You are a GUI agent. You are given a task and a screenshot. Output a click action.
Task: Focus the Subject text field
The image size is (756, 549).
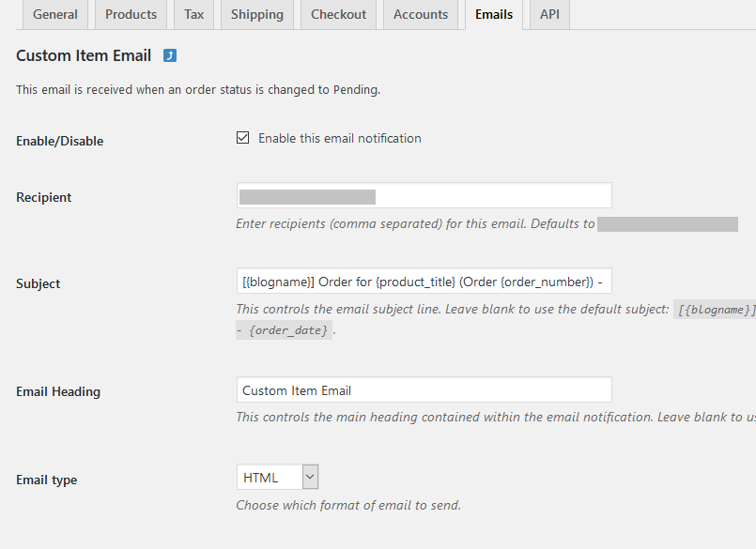tap(424, 281)
